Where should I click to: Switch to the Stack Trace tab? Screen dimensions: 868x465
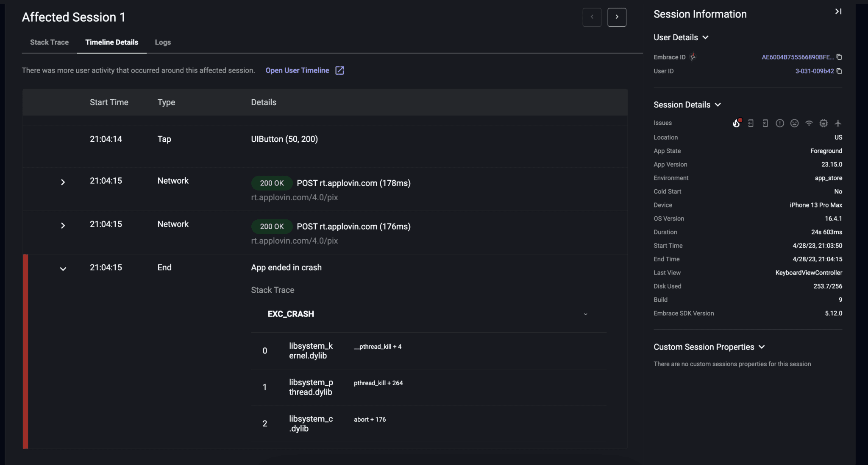[x=49, y=42]
